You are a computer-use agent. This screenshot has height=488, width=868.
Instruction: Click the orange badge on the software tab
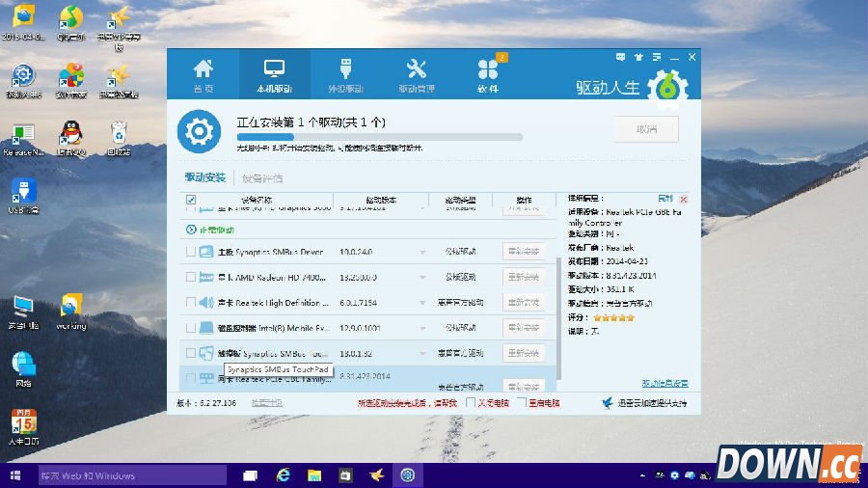click(502, 57)
